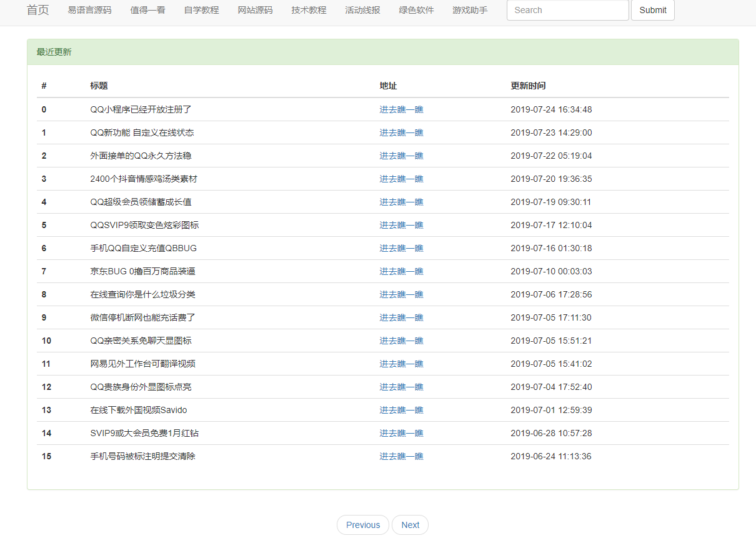Visit the 京东BUG 0撸百万商品装逼 link
756x538 pixels.
401,271
